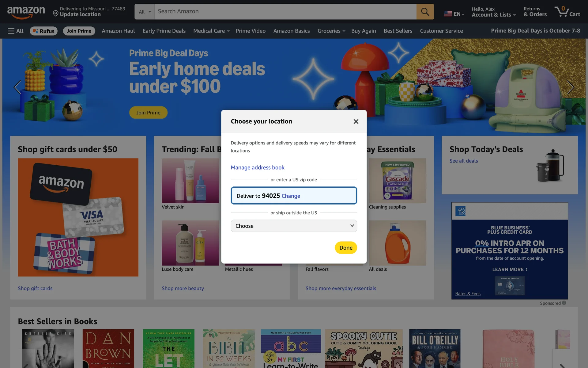Expand the All search category dropdown

[x=145, y=12]
